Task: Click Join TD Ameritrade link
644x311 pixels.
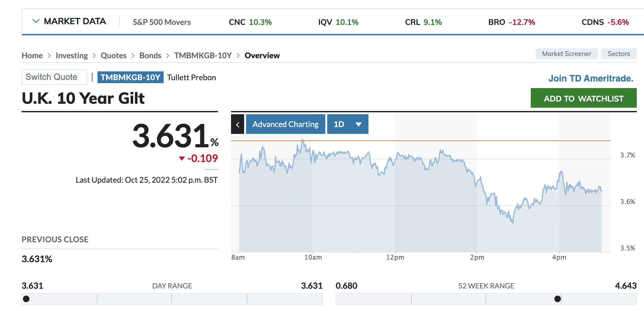Action: (x=591, y=79)
